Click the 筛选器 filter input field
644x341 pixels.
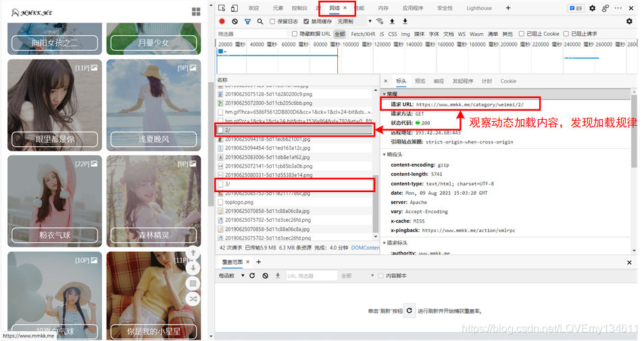point(252,34)
